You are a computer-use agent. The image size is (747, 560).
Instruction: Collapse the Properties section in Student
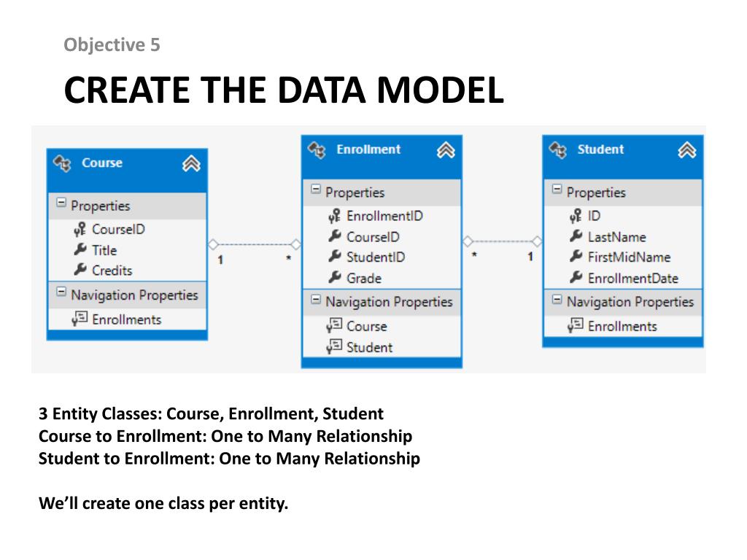[557, 190]
